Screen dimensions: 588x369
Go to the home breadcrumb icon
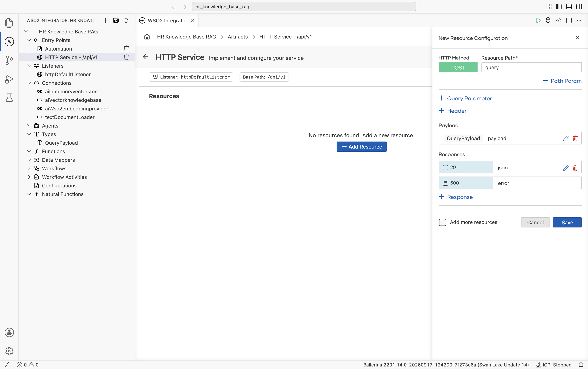[147, 37]
